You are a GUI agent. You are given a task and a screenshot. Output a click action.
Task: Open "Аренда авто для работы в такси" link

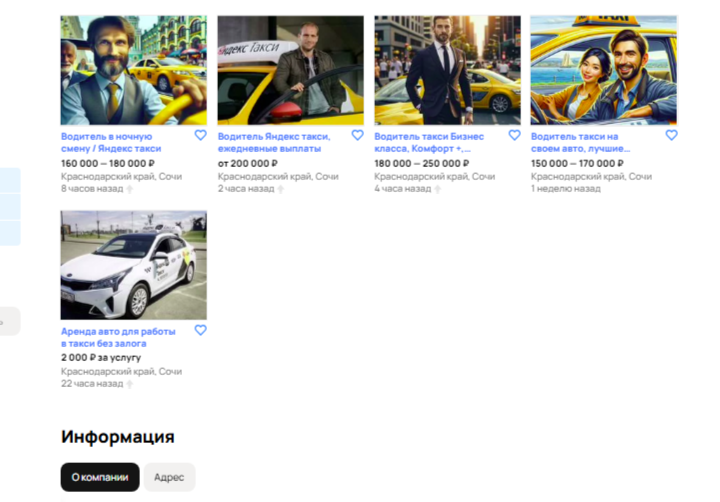point(118,337)
